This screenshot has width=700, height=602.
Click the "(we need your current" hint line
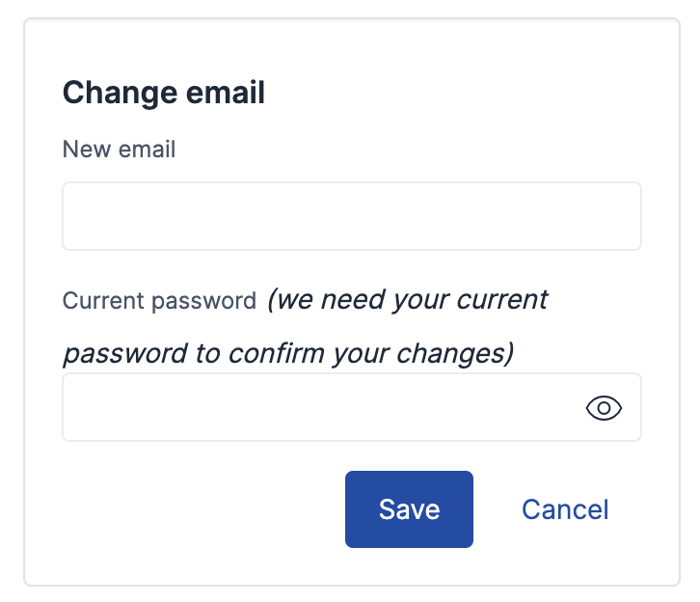[x=407, y=300]
